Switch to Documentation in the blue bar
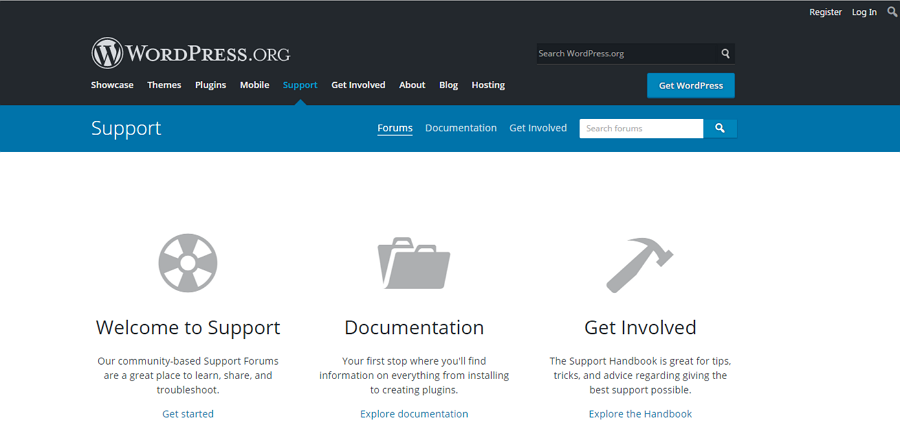 pos(461,128)
